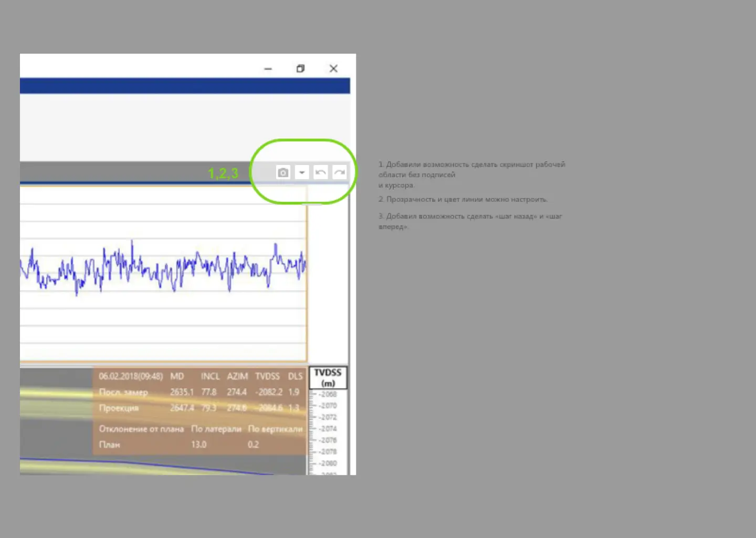
Task: Click the TVDSS header in the info table
Action: [267, 376]
